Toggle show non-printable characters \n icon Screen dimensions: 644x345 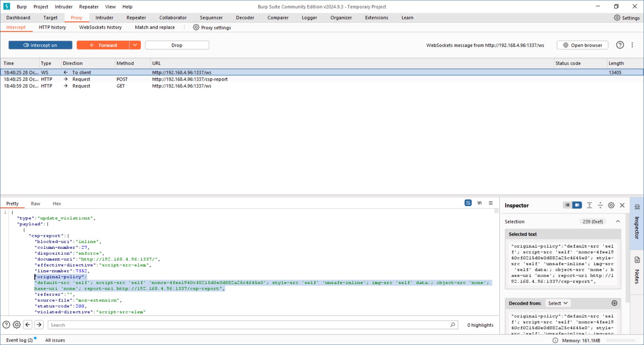click(479, 203)
